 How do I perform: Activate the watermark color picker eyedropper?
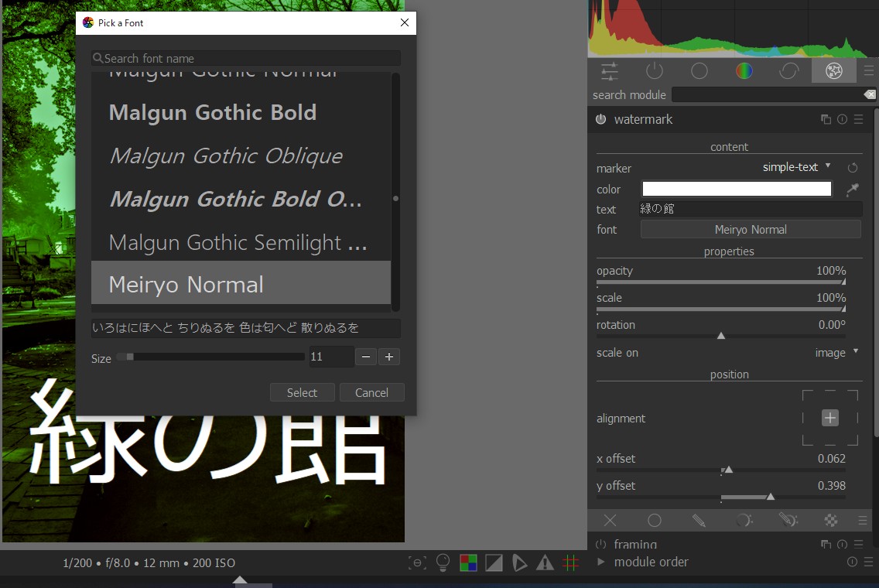[852, 190]
